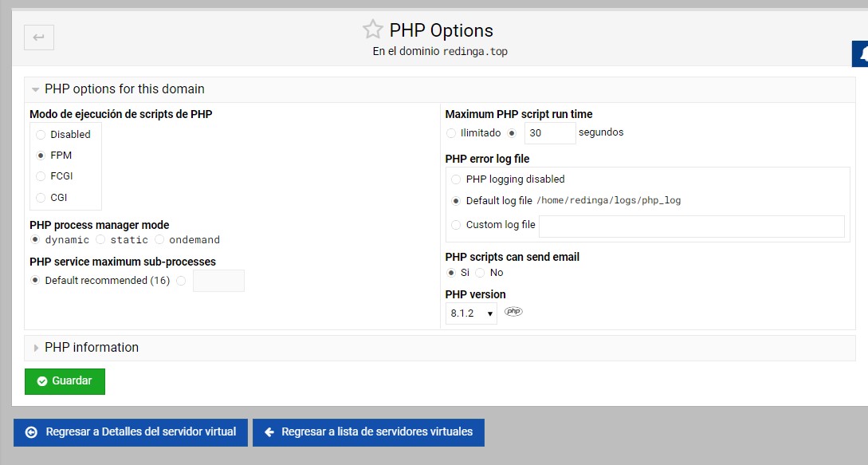Open the PHP version dropdown
Image resolution: width=868 pixels, height=465 pixels.
tap(471, 313)
